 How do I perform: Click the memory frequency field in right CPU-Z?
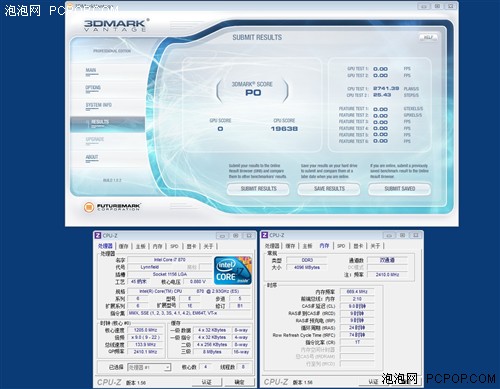tap(357, 292)
